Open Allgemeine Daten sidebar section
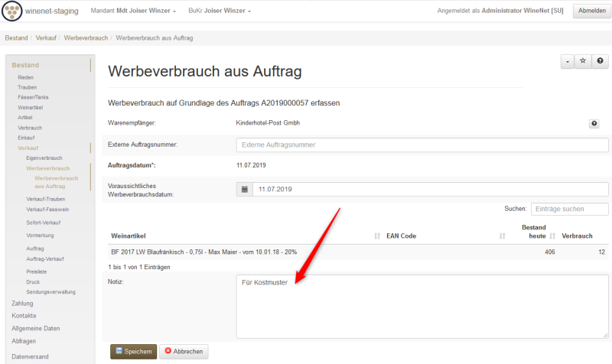Image resolution: width=612 pixels, height=364 pixels. click(35, 329)
